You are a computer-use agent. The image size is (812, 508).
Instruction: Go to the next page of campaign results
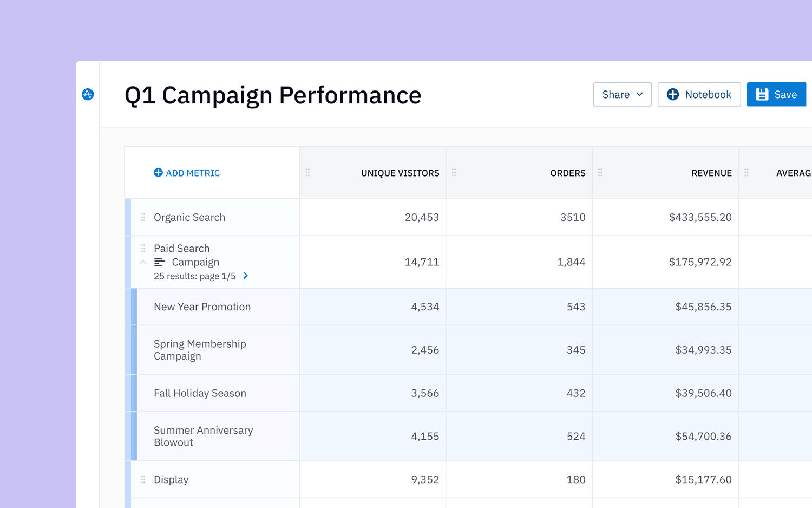245,276
